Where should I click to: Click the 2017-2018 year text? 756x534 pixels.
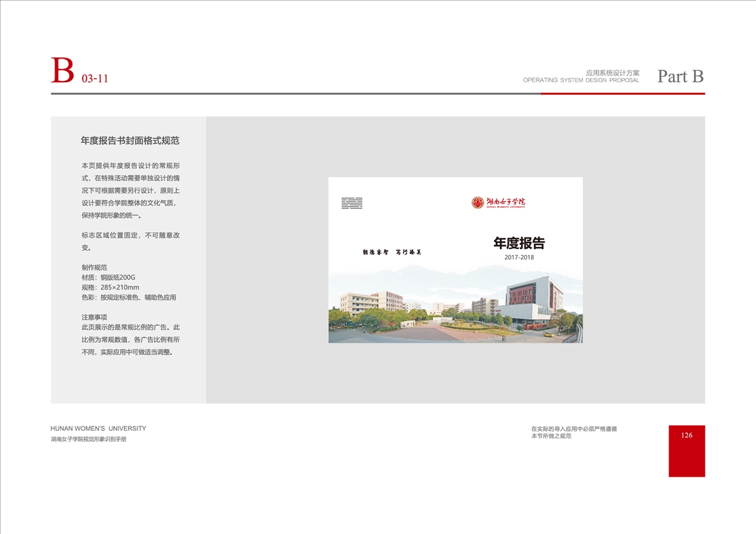click(519, 257)
